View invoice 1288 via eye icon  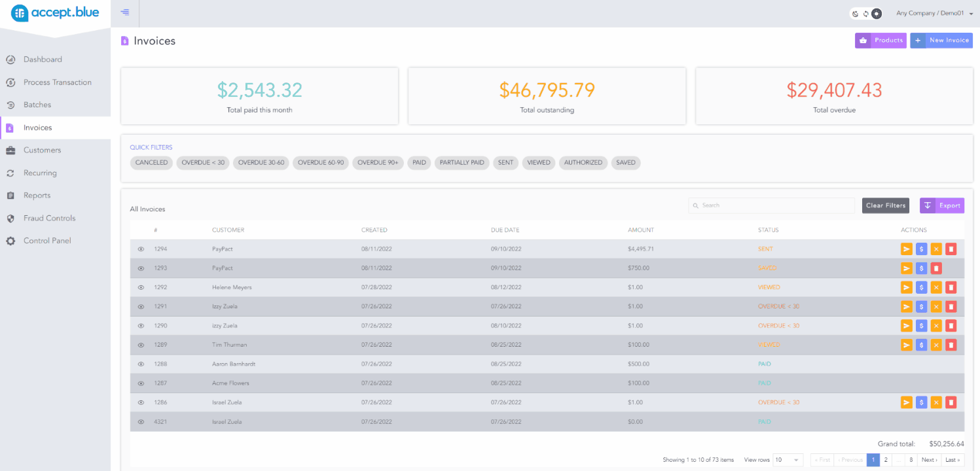coord(141,364)
